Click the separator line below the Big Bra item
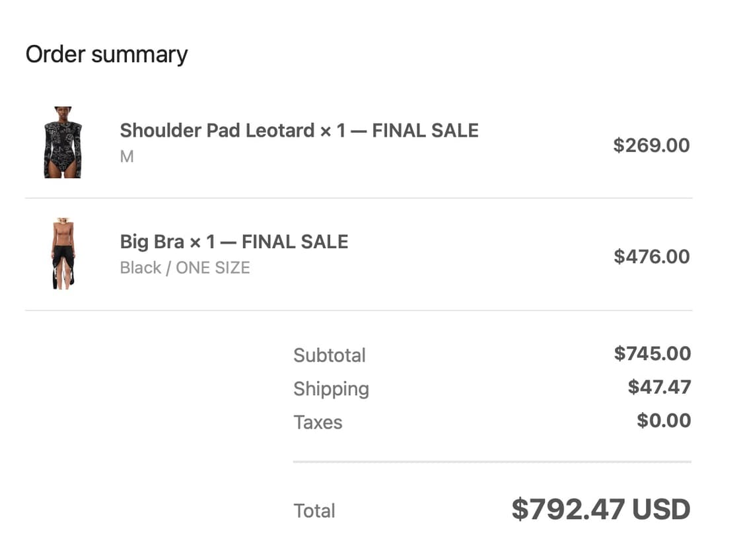 [359, 310]
